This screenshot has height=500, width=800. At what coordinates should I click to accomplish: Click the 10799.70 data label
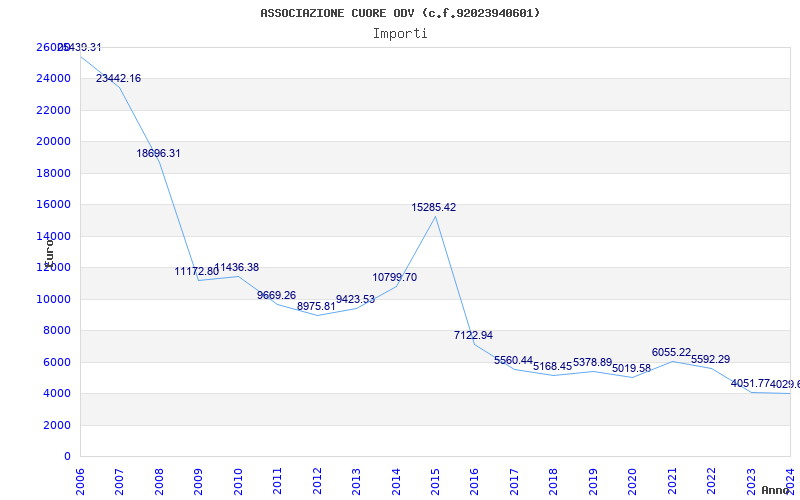(x=395, y=278)
